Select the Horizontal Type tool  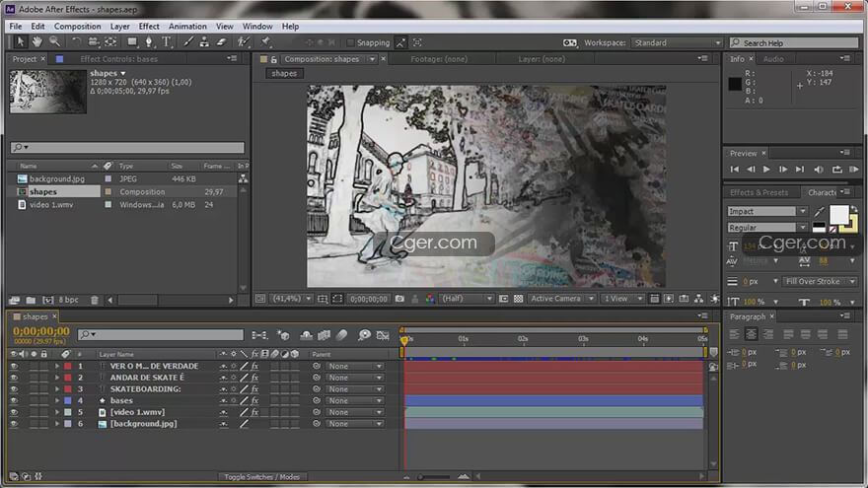(166, 42)
